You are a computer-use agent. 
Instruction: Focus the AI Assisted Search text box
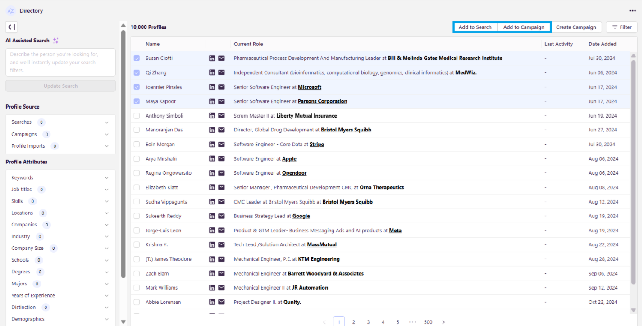tap(60, 62)
